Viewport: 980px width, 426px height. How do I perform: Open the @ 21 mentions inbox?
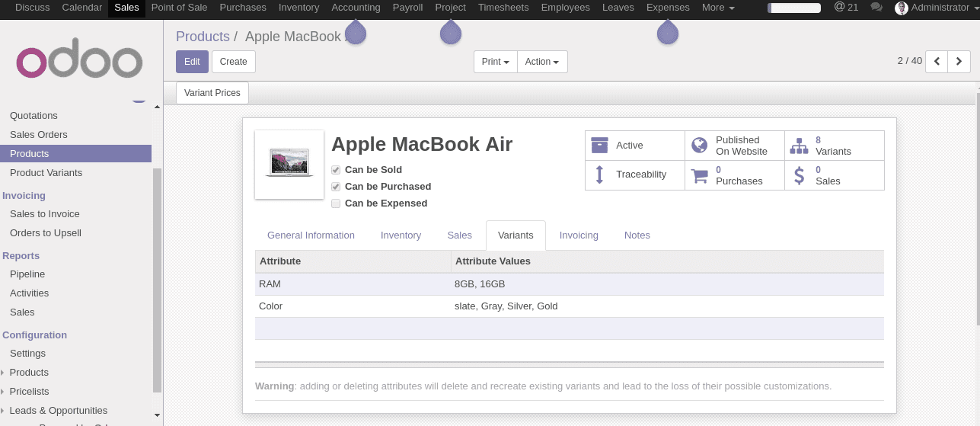[846, 8]
